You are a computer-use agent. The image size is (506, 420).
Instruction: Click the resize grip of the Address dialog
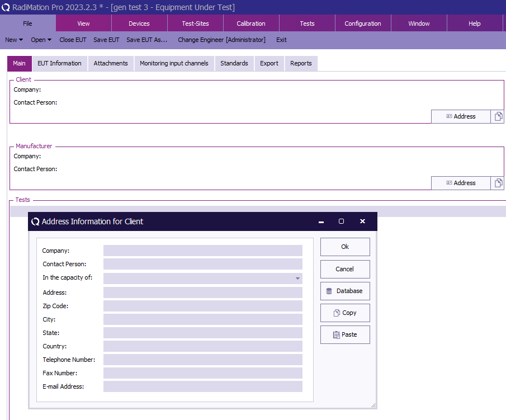coord(373,405)
